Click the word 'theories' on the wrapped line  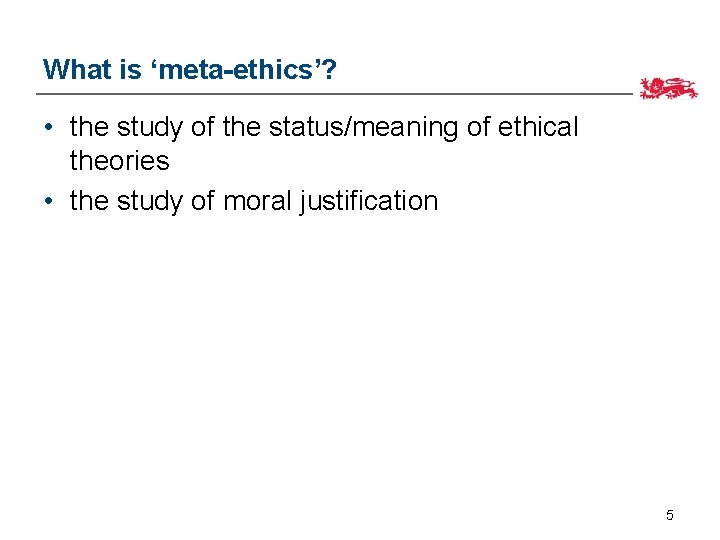click(119, 160)
